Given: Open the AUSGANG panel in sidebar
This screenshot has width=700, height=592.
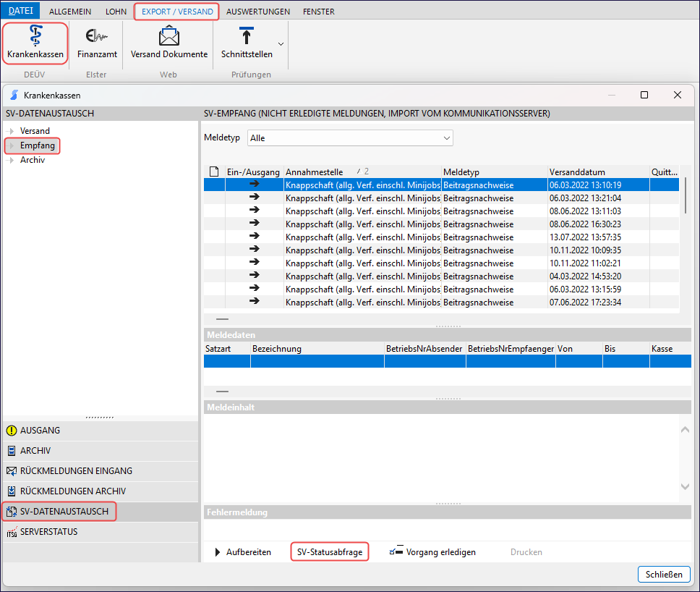Looking at the screenshot, I should [40, 431].
